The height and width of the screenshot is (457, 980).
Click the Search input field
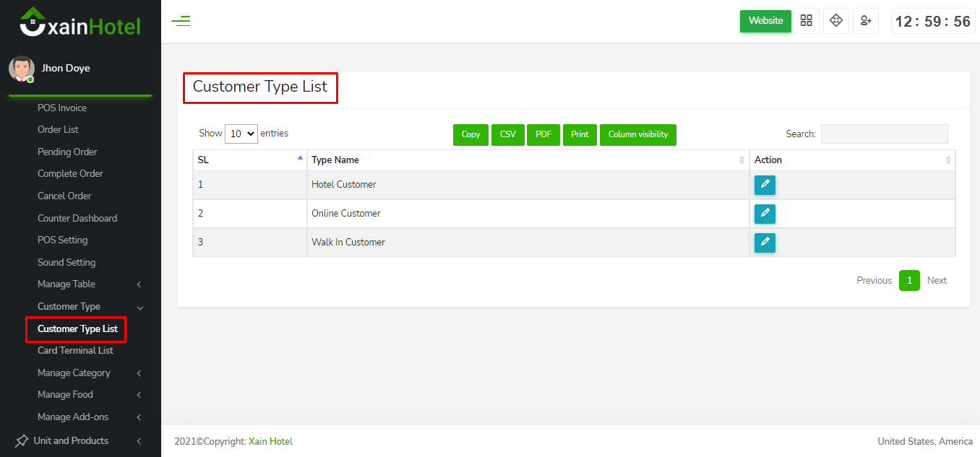click(x=884, y=134)
